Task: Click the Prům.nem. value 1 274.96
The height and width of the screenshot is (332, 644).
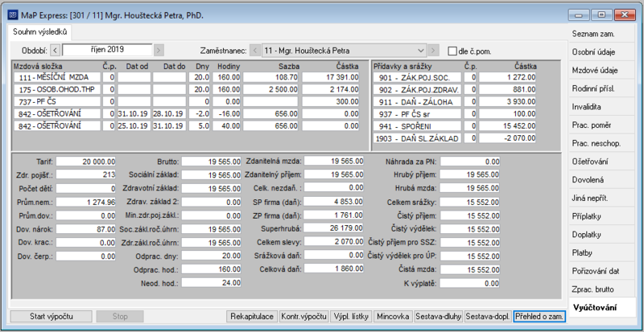Action: click(86, 202)
